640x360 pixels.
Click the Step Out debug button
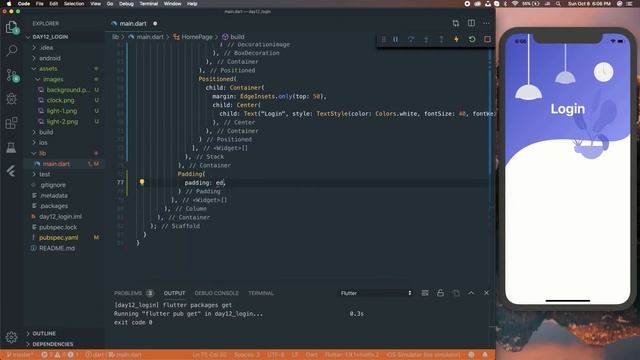(x=441, y=39)
